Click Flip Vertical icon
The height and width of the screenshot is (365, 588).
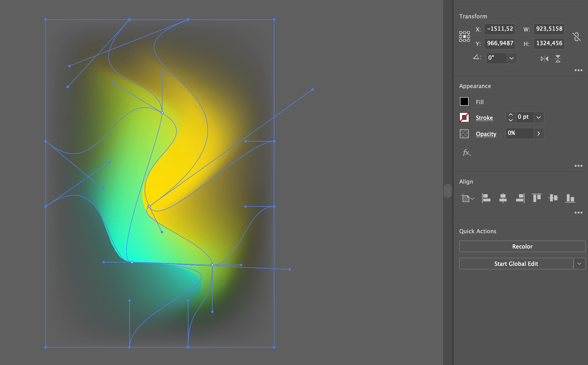click(x=558, y=59)
